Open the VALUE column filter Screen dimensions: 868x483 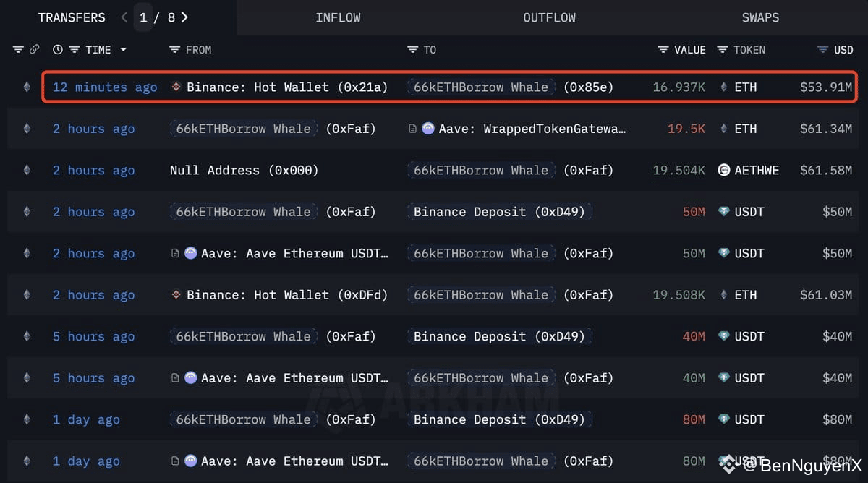click(x=663, y=50)
